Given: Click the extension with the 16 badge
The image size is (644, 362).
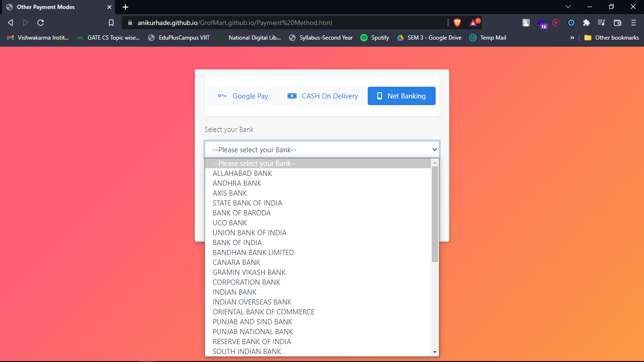Looking at the screenshot, I should click(x=542, y=24).
